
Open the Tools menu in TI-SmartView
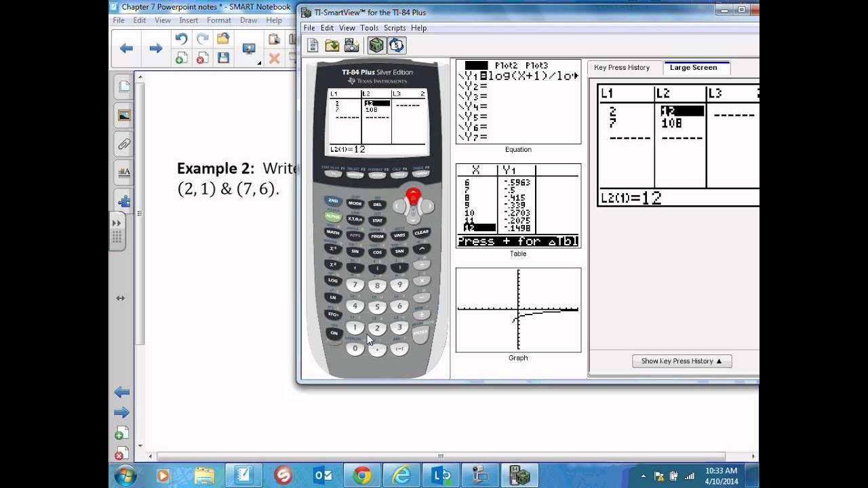coord(369,28)
